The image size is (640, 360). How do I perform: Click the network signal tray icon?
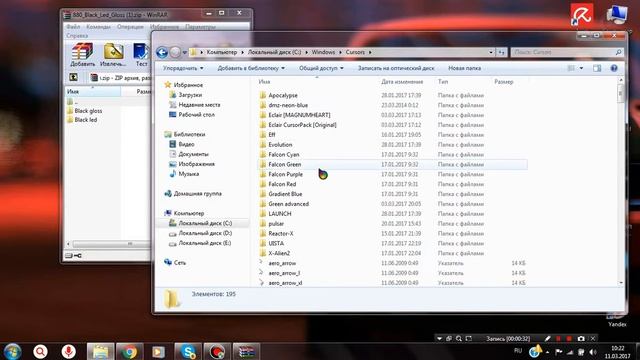tap(570, 352)
